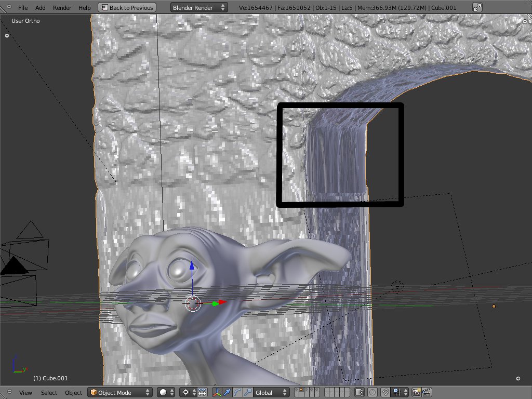Select the first layer button
The width and height of the screenshot is (532, 399).
point(297,390)
